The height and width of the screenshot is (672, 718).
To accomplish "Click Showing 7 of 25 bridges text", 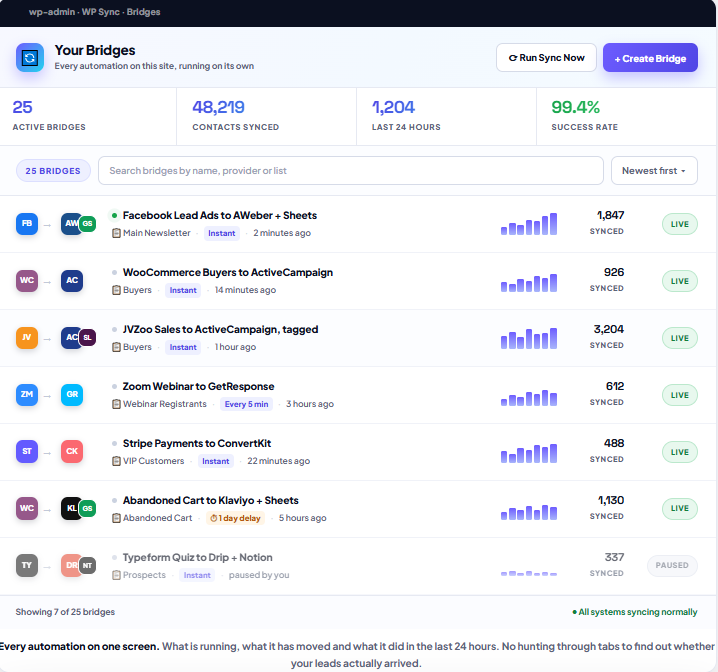I will coord(65,612).
